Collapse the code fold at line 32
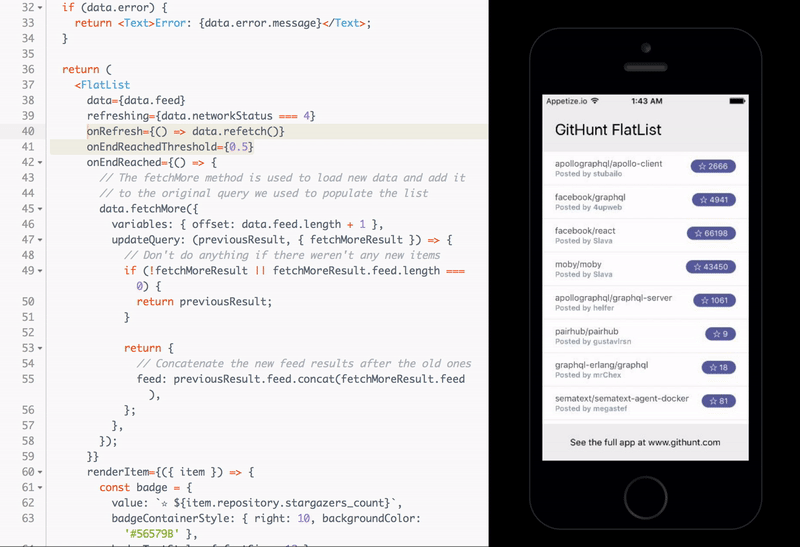 40,8
